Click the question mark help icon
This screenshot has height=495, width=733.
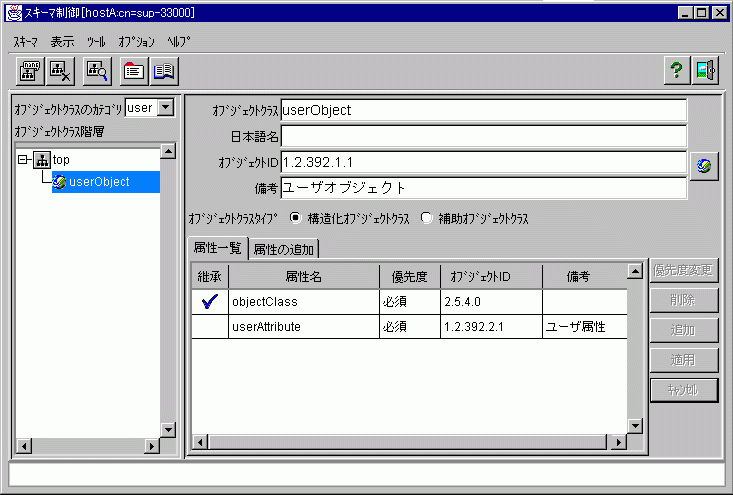[x=676, y=71]
